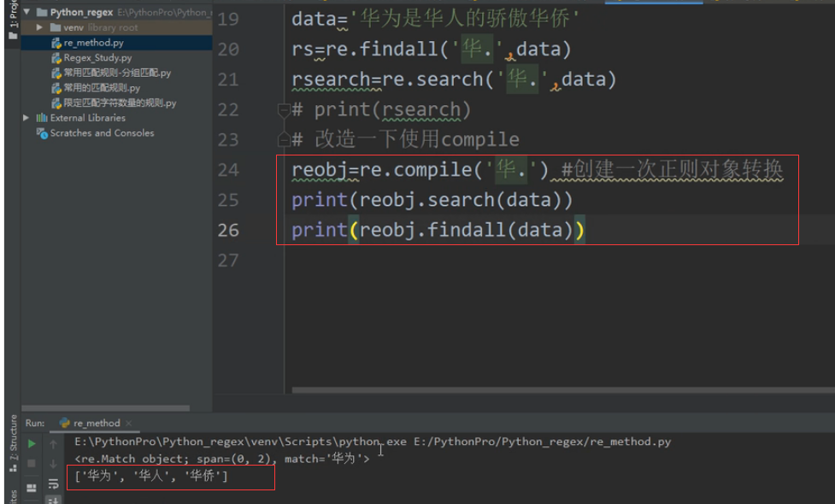The width and height of the screenshot is (835, 504).
Task: Click the Python_regex root folder icon
Action: (x=42, y=12)
